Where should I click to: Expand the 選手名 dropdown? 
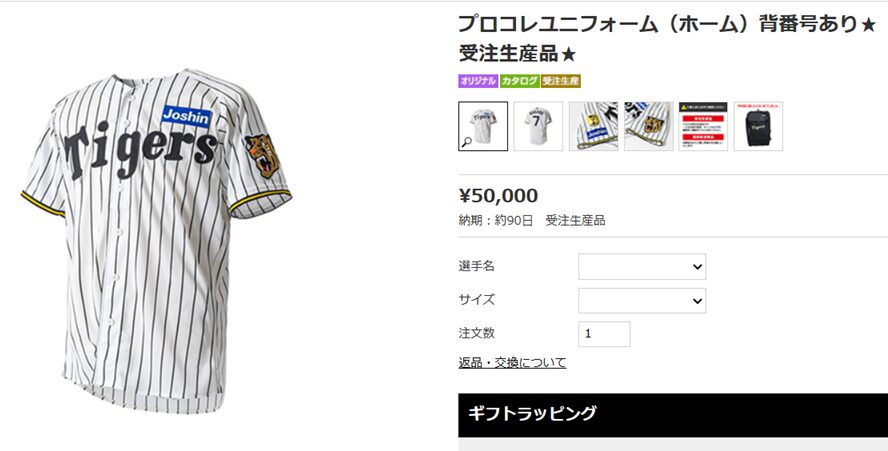pyautogui.click(x=642, y=266)
